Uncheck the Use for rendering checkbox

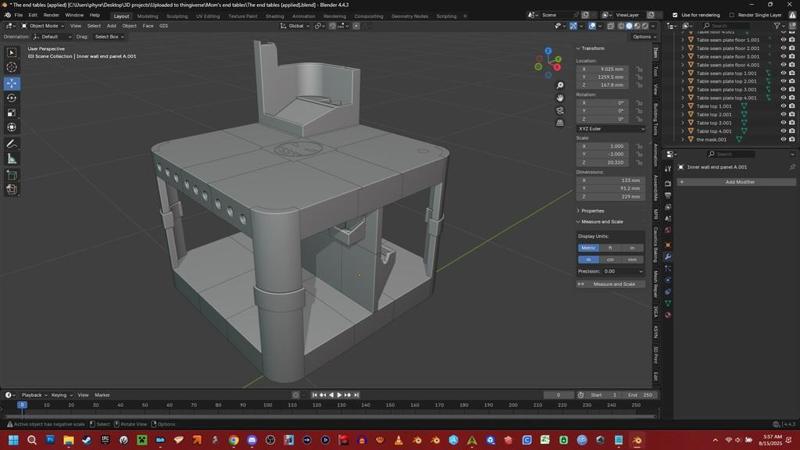coord(674,15)
